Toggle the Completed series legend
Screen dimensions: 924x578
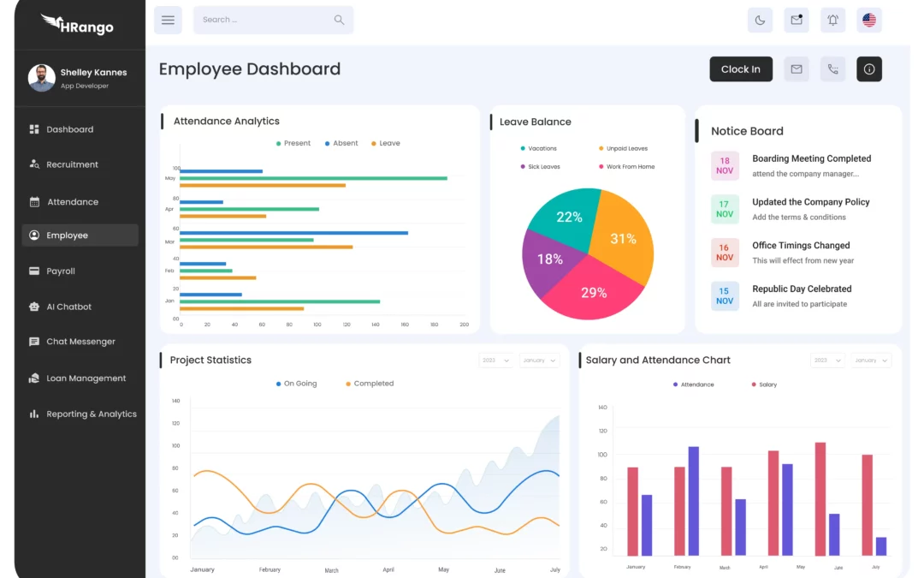(x=370, y=384)
